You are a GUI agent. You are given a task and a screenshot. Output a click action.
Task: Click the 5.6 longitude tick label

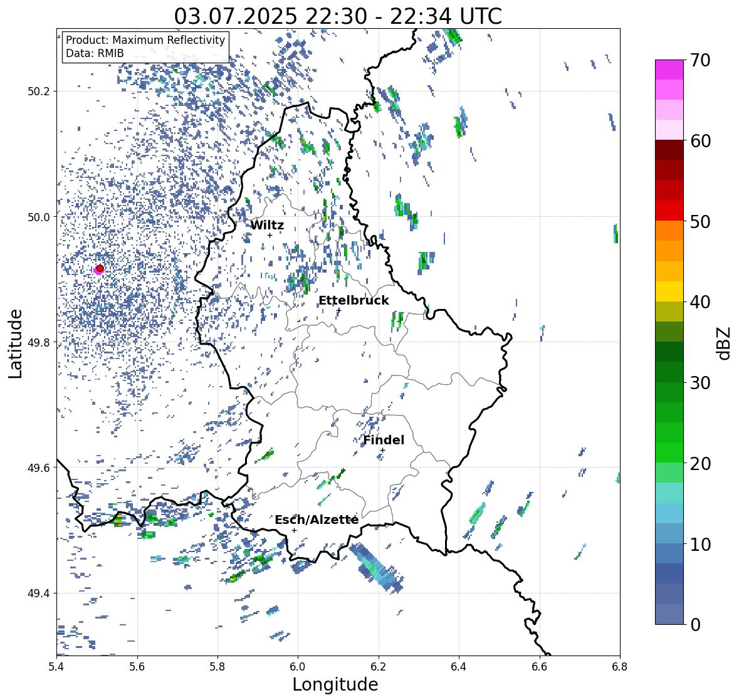[x=137, y=666]
